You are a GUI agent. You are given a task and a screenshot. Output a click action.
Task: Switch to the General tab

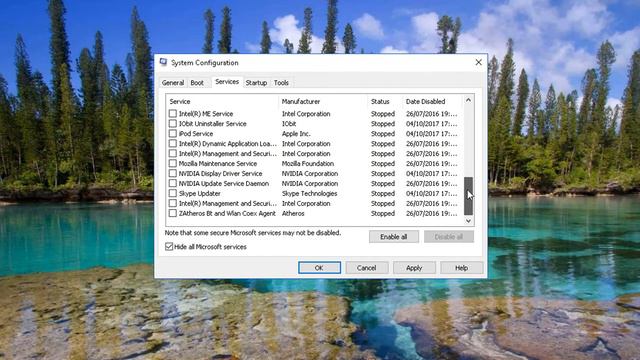(173, 82)
